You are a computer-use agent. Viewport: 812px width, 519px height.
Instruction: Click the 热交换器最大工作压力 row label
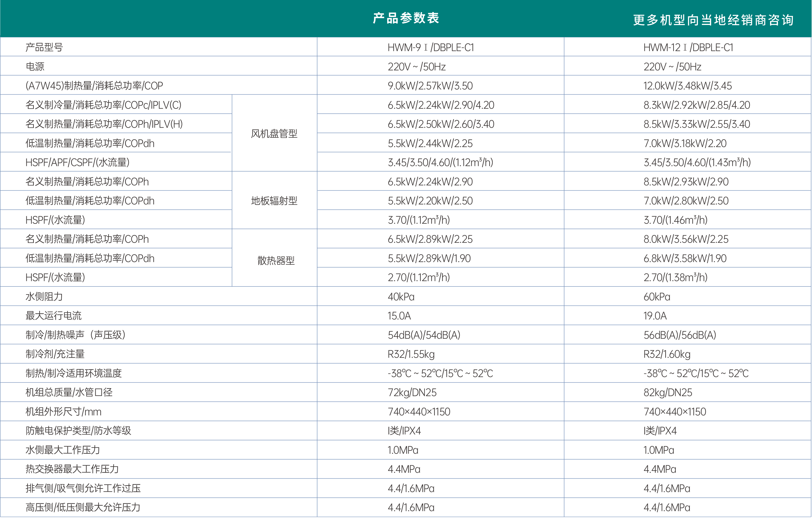(72, 469)
